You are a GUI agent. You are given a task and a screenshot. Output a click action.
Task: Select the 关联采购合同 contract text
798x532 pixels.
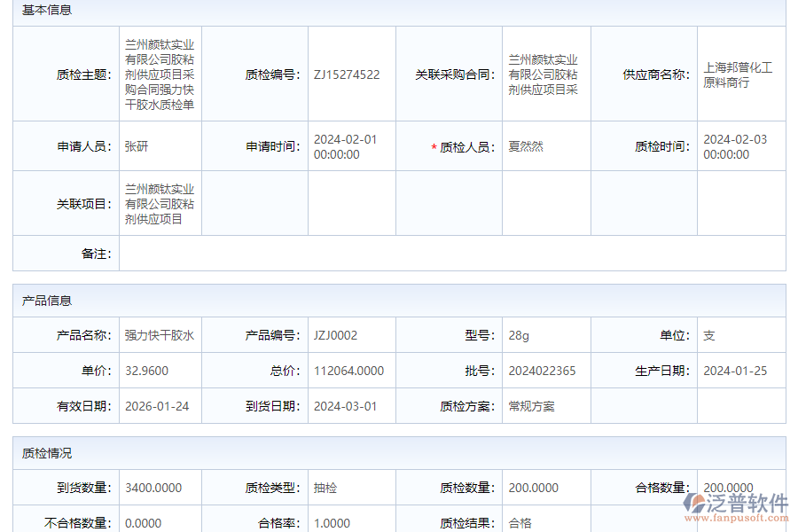544,74
